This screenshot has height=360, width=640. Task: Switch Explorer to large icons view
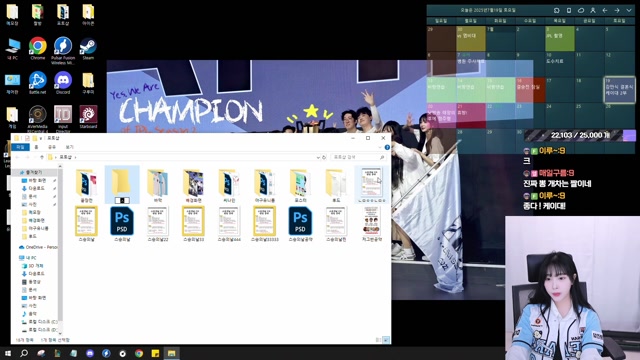386,340
